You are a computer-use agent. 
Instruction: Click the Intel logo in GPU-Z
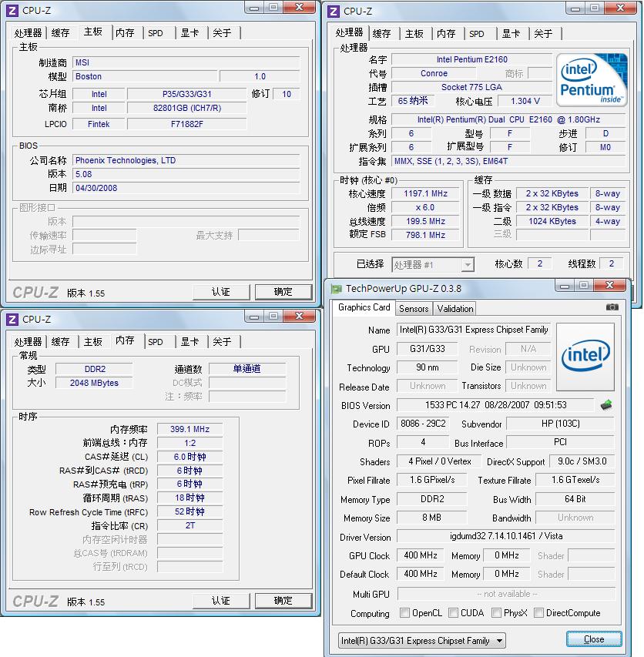(585, 357)
